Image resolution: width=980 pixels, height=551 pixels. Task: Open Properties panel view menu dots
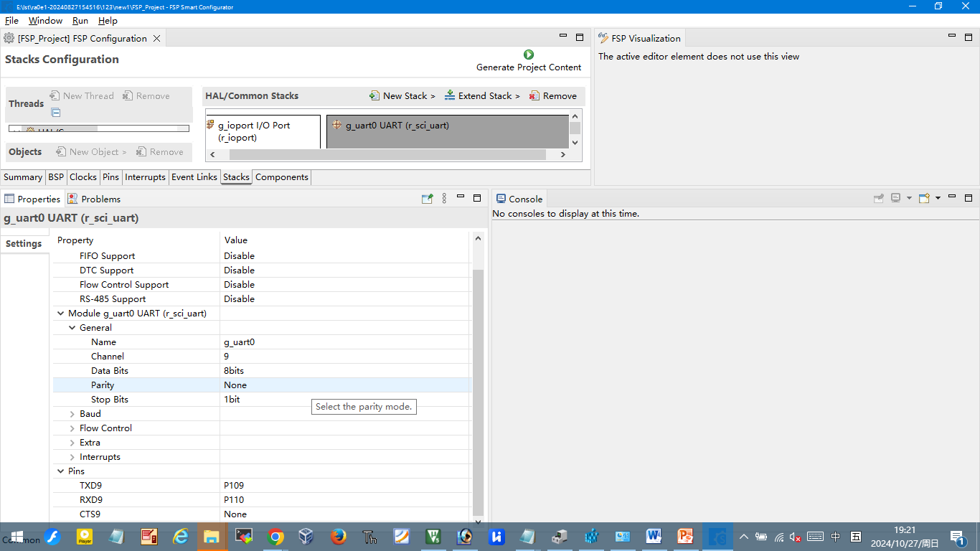pos(444,199)
